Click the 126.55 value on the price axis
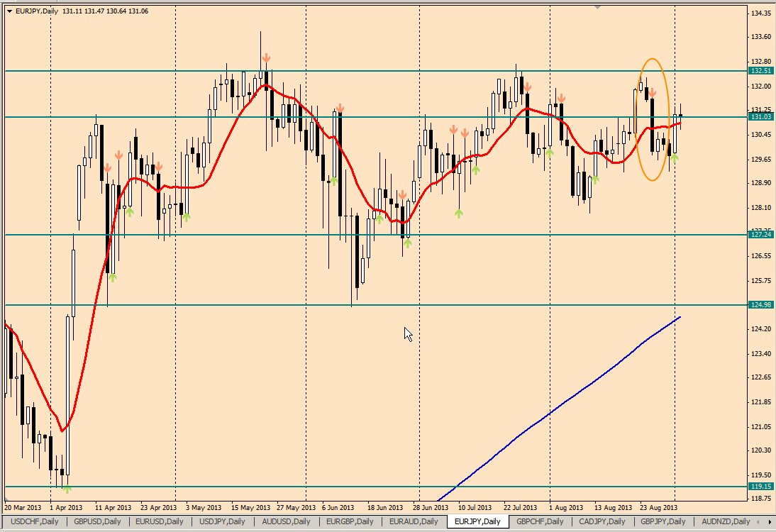Screen dimensions: 776x532 point(761,256)
